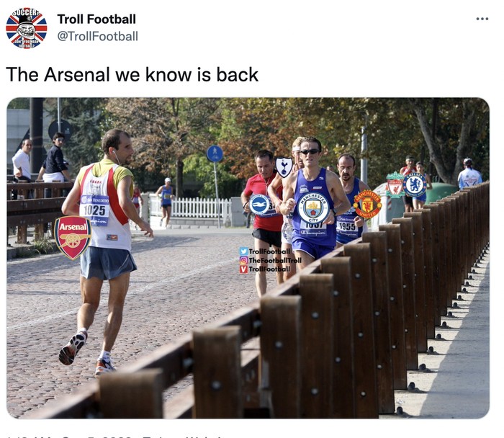This screenshot has height=438, width=504.
Task: Click the Manchester City badge
Action: (313, 207)
